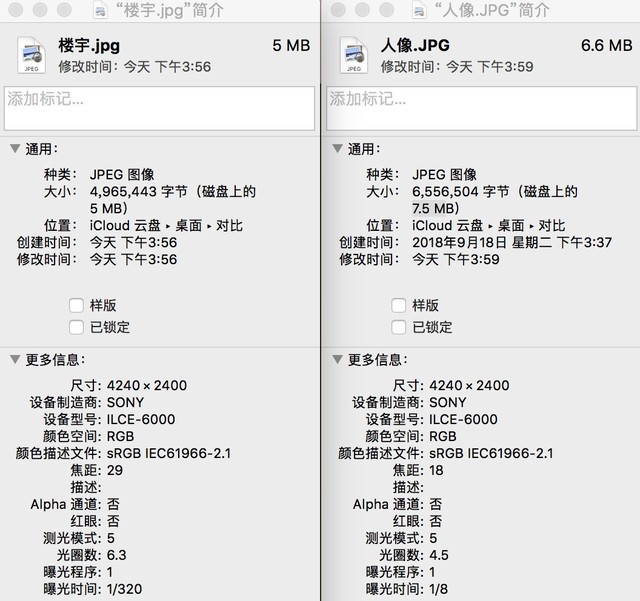Enable 已锁定 checkbox for 楼宇.jpg
This screenshot has width=640, height=601.
(76, 327)
